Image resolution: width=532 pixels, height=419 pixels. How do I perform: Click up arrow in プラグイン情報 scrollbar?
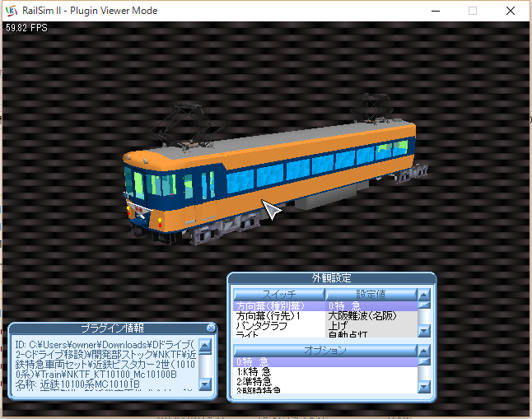pos(205,346)
